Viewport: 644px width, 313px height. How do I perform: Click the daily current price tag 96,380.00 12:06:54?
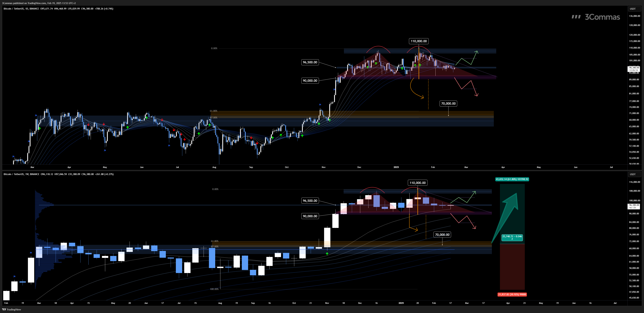tap(634, 69)
